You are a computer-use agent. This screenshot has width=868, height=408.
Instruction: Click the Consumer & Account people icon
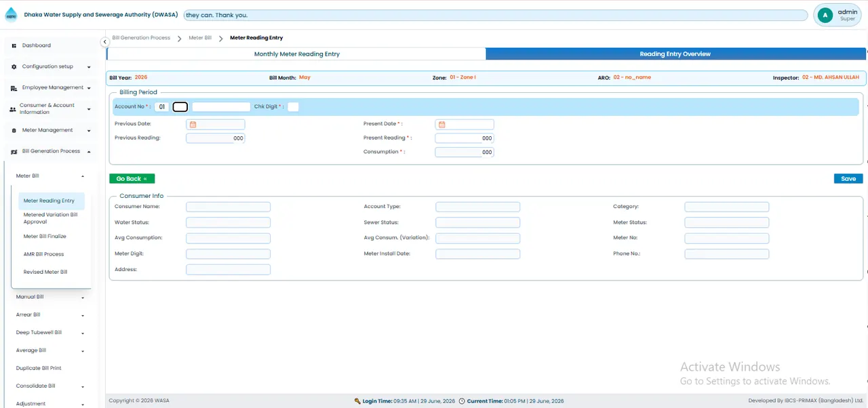pos(12,109)
